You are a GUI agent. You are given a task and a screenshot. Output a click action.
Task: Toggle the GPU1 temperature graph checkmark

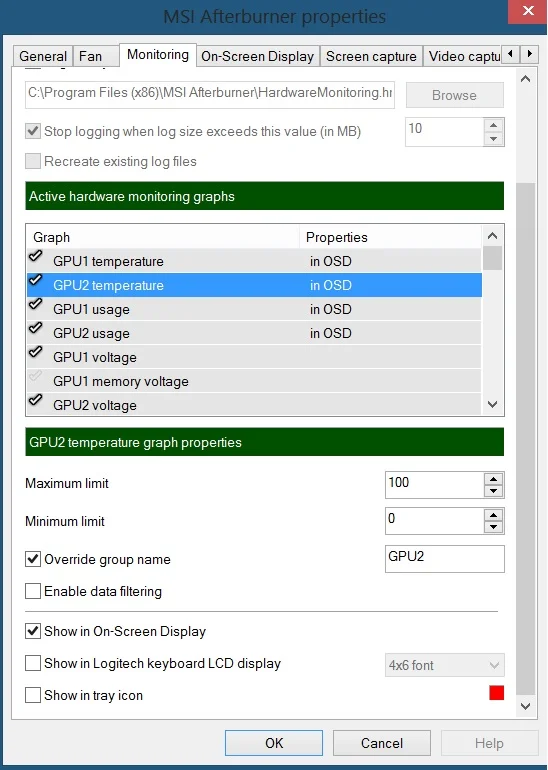[35, 256]
